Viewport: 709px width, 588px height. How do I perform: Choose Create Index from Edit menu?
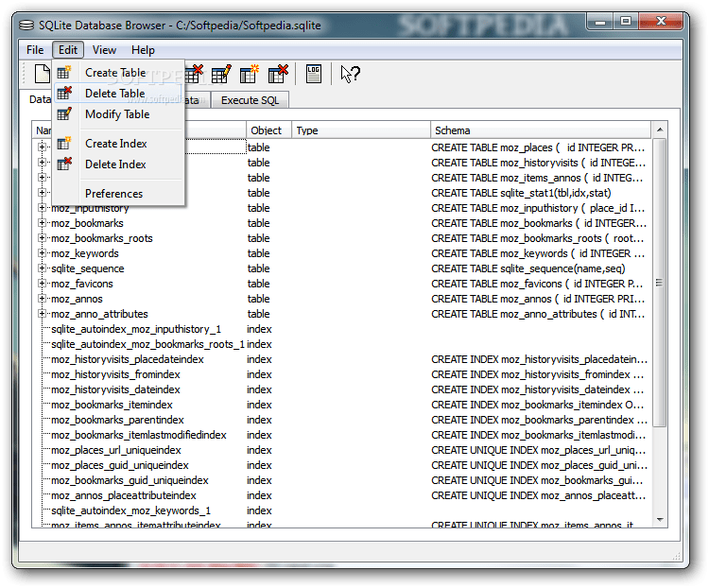118,144
